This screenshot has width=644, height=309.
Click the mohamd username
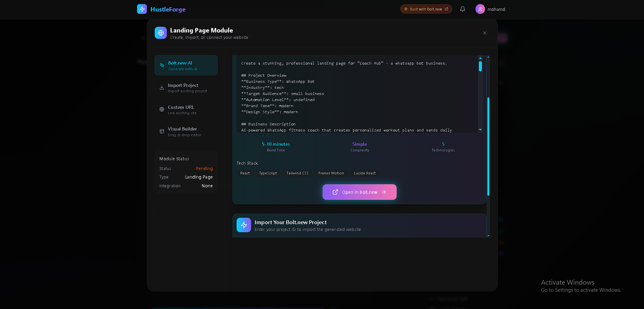click(496, 9)
